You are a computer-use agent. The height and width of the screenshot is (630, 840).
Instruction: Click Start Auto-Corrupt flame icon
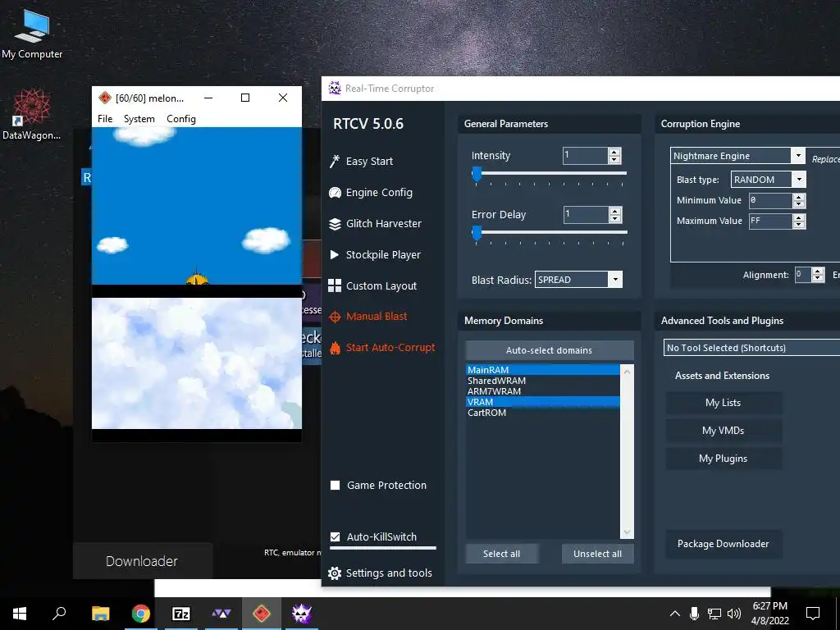(335, 348)
